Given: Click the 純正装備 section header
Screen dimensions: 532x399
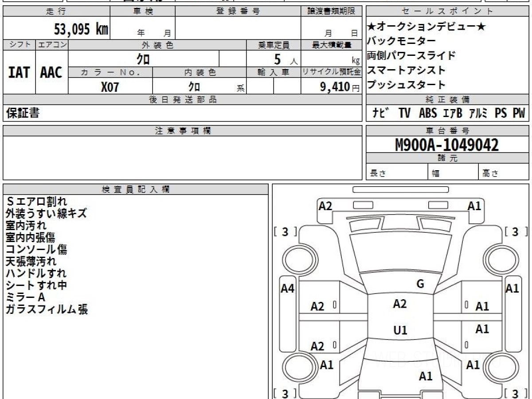Looking at the screenshot, I should click(448, 100).
